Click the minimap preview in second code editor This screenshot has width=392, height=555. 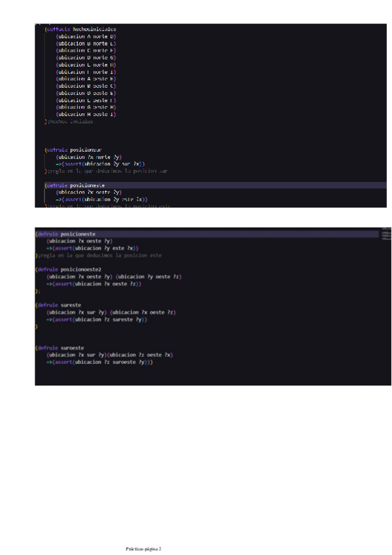386,234
